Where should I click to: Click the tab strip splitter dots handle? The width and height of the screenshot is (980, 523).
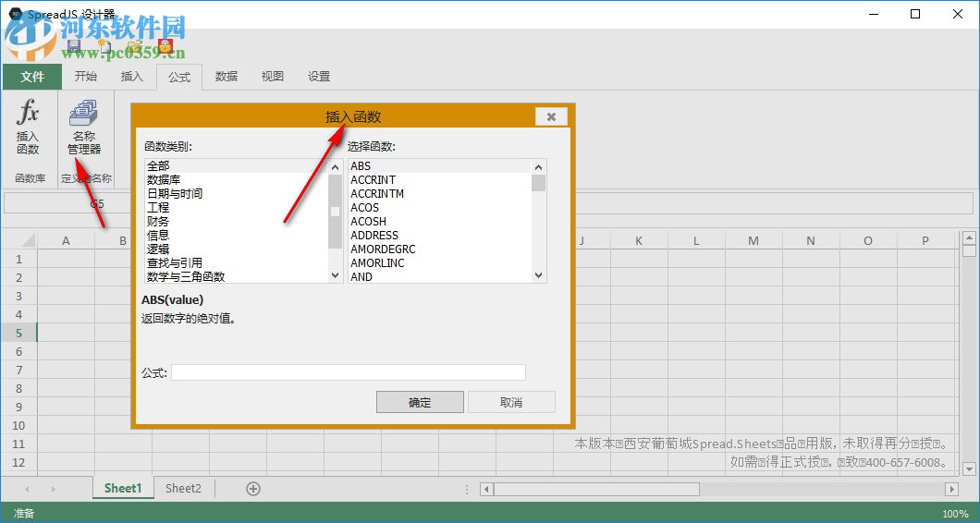click(x=468, y=489)
